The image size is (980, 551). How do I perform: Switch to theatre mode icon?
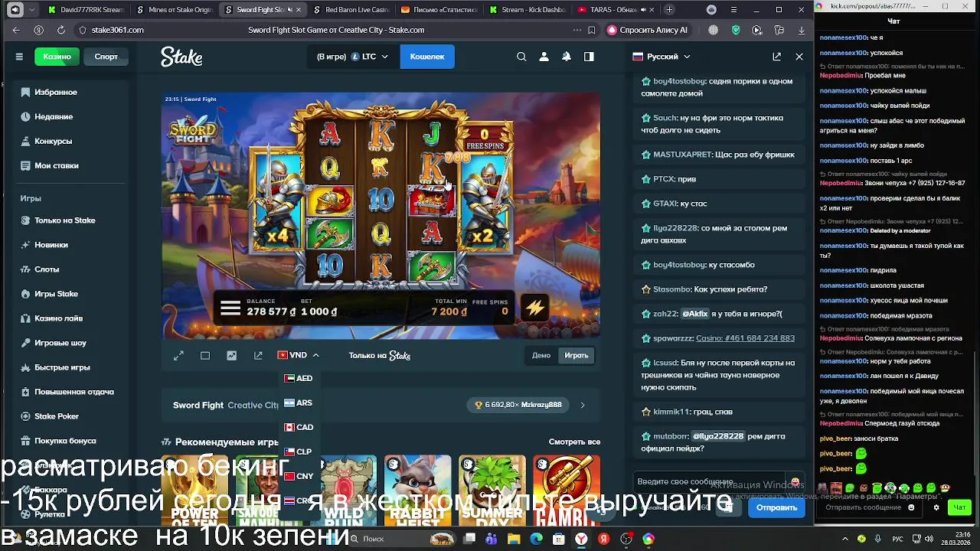pyautogui.click(x=205, y=355)
